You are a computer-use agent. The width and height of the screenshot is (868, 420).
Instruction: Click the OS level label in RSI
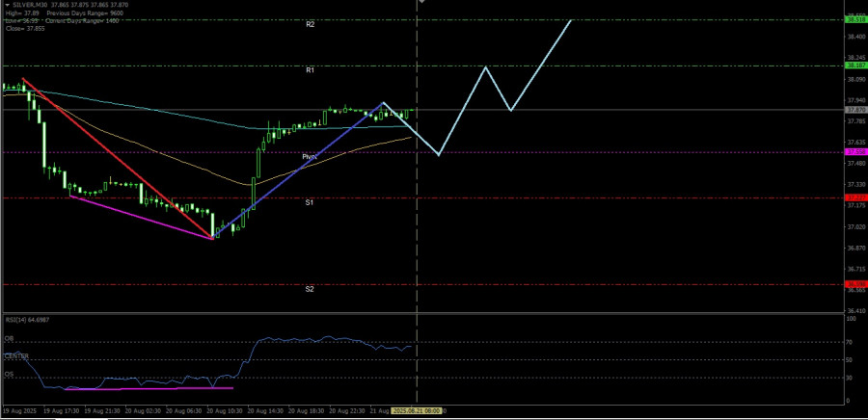click(x=9, y=374)
